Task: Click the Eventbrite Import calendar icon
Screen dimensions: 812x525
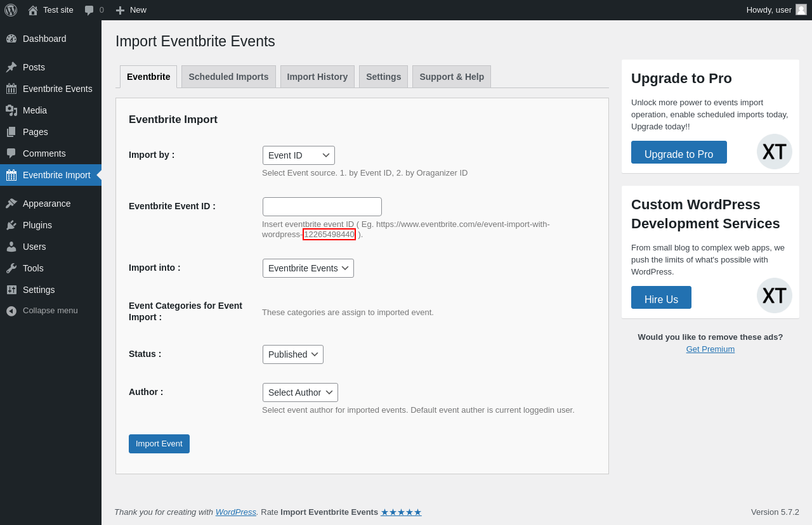Action: tap(11, 175)
